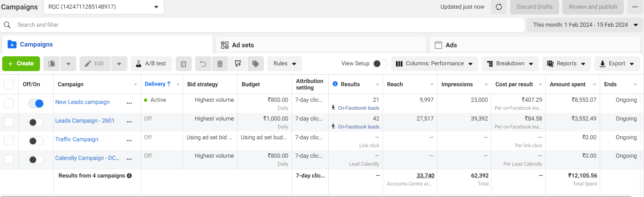Toggle the View Setup switch
The image size is (644, 197).
pos(380,64)
